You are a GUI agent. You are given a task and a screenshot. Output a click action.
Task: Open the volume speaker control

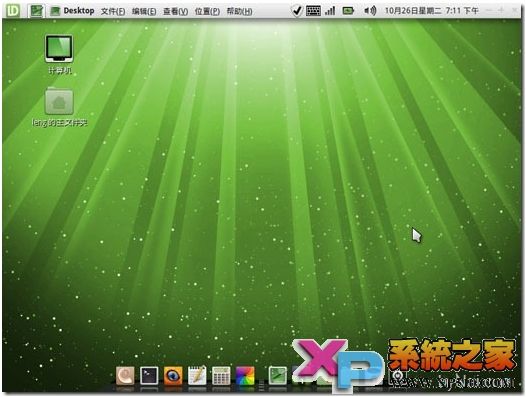[370, 11]
